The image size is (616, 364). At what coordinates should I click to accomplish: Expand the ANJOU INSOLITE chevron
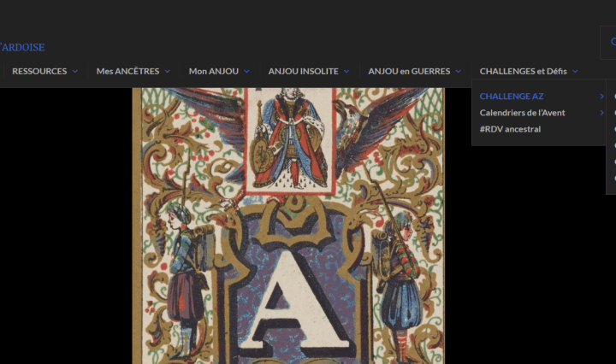click(x=346, y=72)
